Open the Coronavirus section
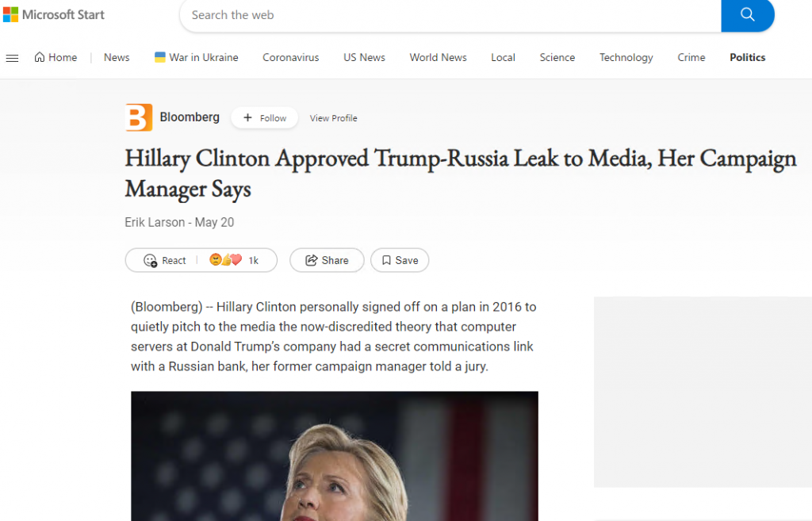Screen dimensions: 812x521 pyautogui.click(x=290, y=57)
